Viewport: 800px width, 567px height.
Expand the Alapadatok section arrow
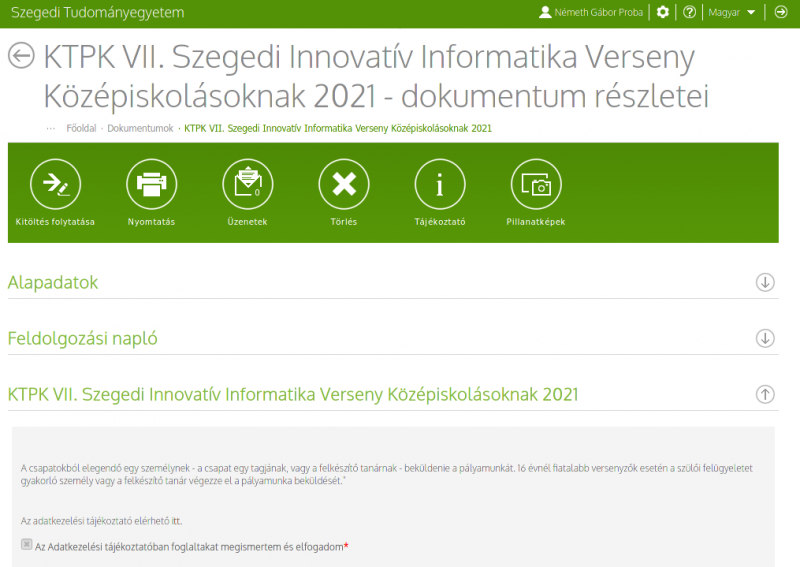[x=765, y=282]
